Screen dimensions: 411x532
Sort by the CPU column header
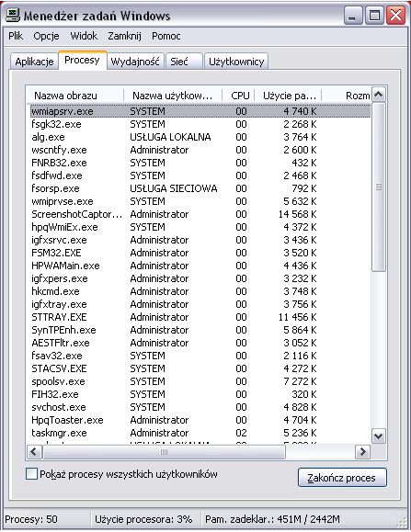point(239,96)
